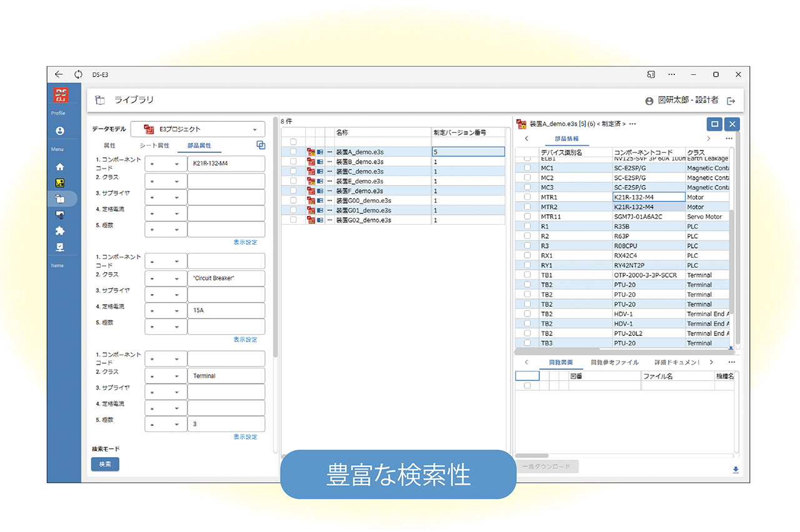
Task: Open the user profile icon in sidebar
Action: point(60,131)
